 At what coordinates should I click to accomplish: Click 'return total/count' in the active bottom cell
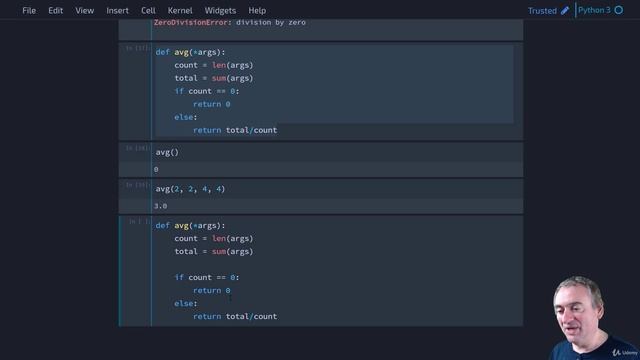point(235,316)
